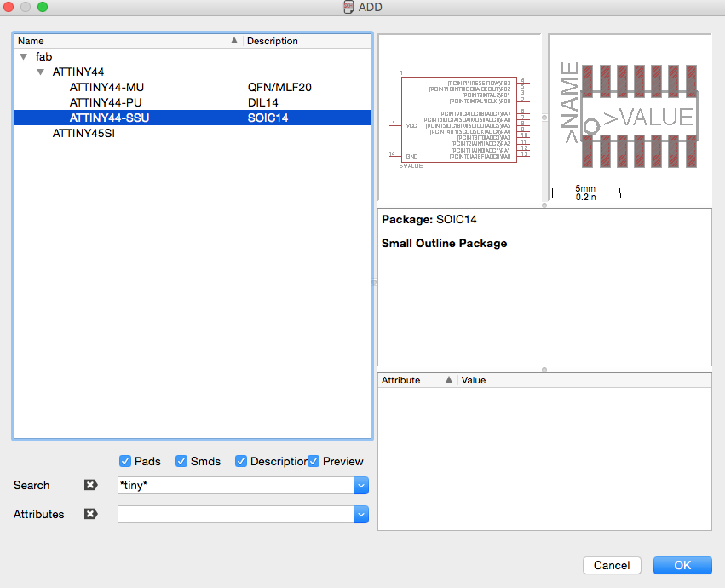The height and width of the screenshot is (588, 725).
Task: Click the splitter handle below the package preview
Action: (544, 205)
